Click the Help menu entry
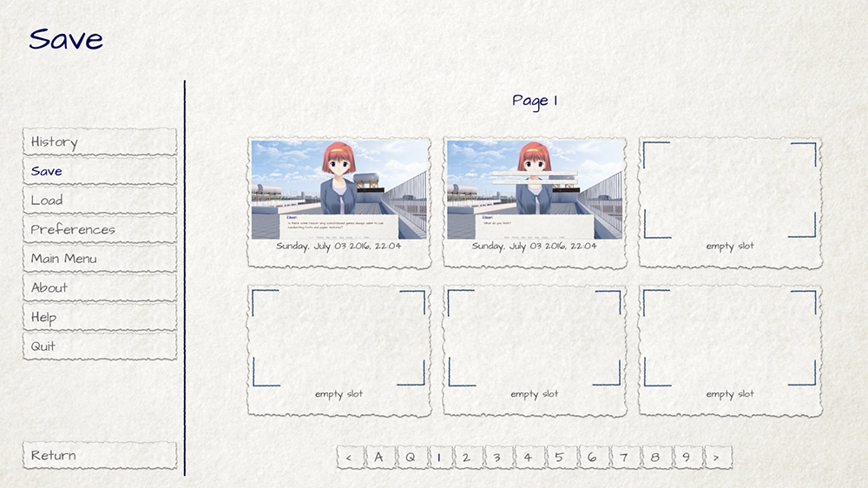The image size is (868, 488). (99, 317)
